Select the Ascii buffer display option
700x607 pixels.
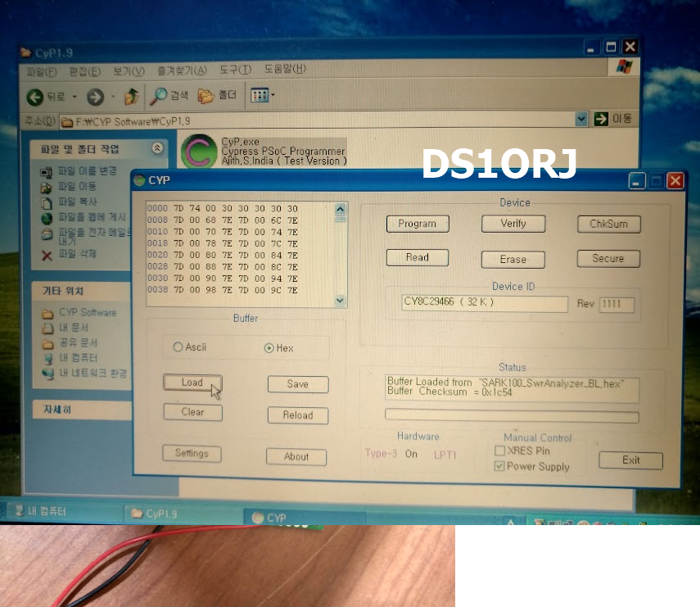(x=190, y=347)
